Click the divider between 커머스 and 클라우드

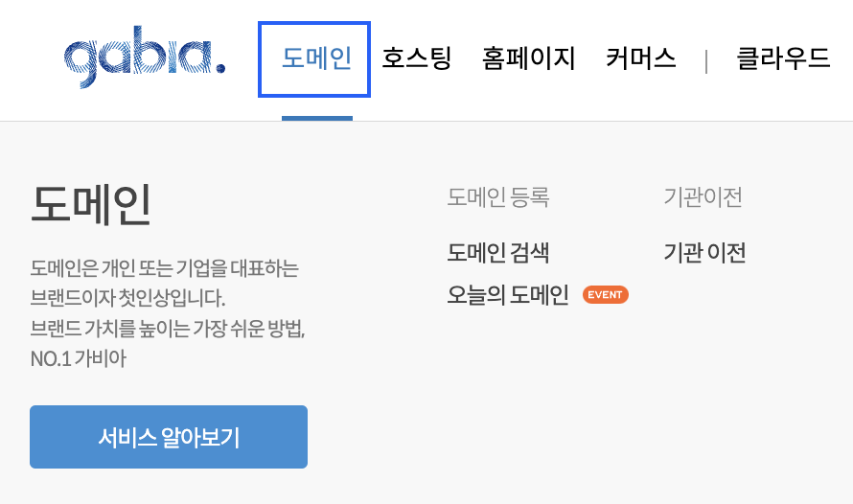706,60
